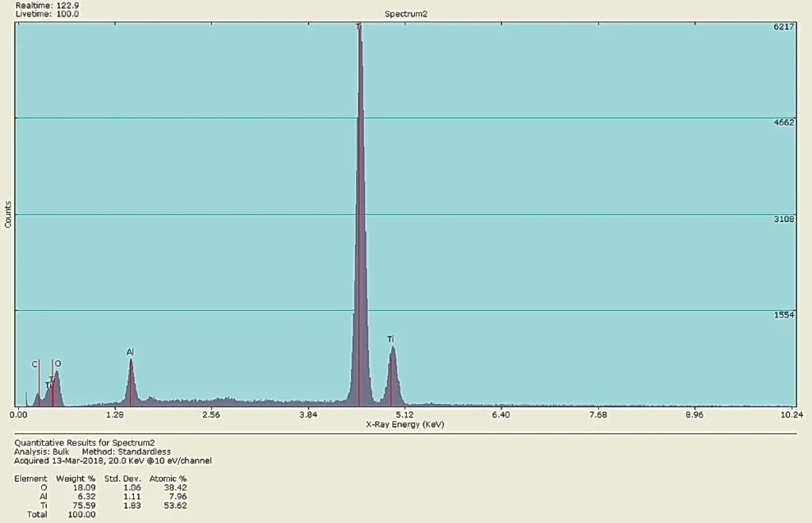Select the Al peak label
The height and width of the screenshot is (523, 812).
[131, 352]
